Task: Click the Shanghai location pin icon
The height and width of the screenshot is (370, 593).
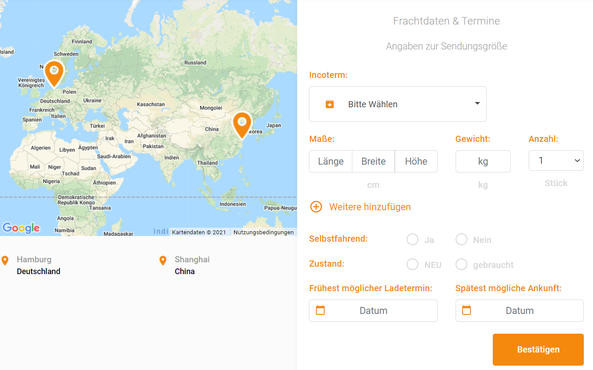Action: tap(163, 260)
